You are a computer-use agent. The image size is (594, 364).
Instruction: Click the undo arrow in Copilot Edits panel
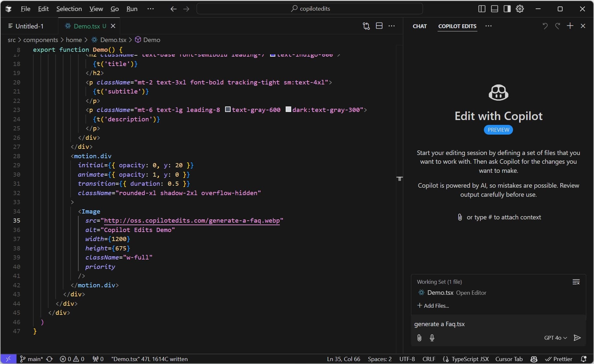coord(545,26)
